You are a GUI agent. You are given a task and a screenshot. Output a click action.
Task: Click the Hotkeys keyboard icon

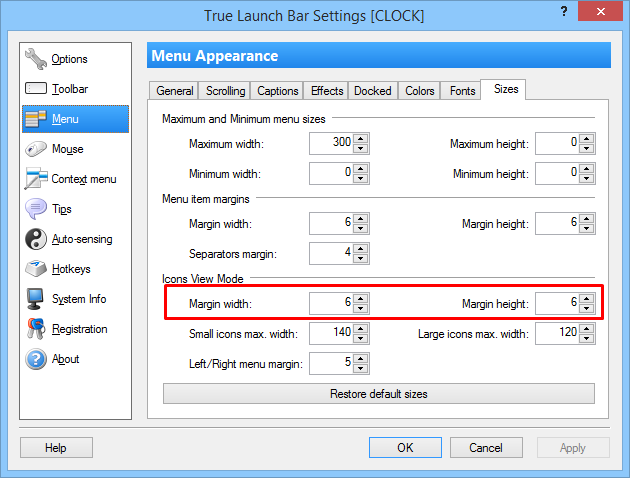pos(36,269)
